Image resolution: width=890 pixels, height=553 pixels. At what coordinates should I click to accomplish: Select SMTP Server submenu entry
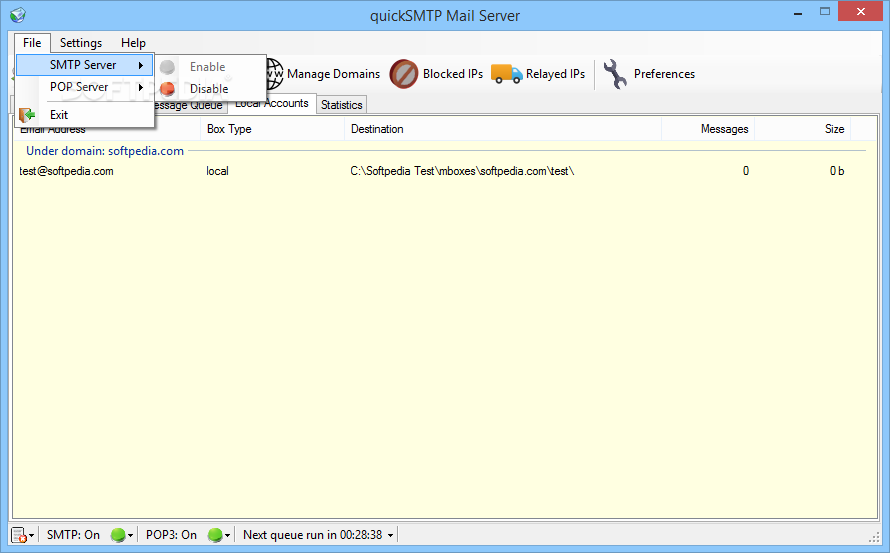tap(85, 65)
